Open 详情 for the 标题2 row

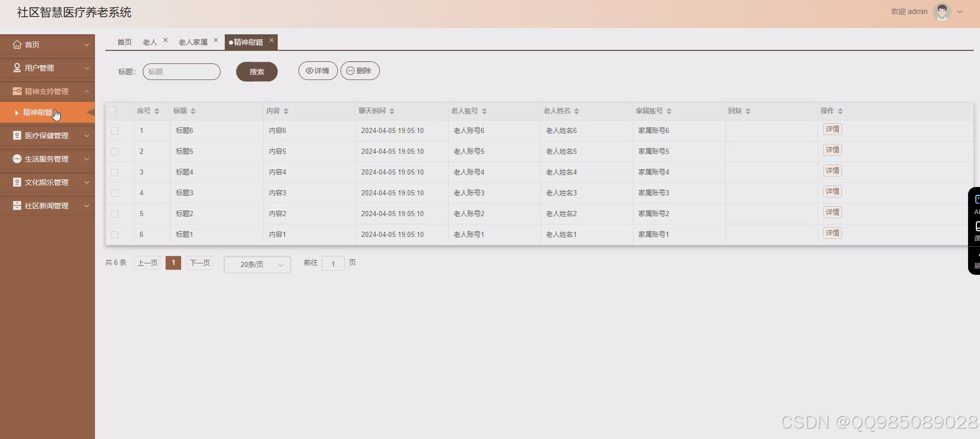pyautogui.click(x=833, y=212)
